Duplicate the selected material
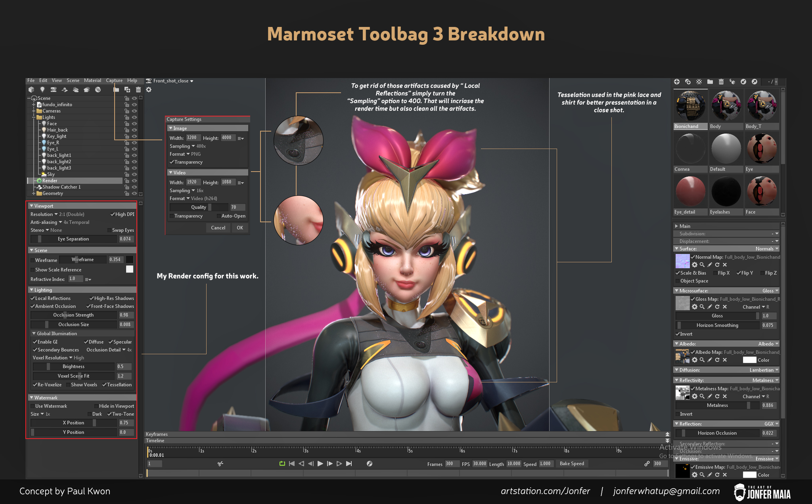 [x=688, y=82]
